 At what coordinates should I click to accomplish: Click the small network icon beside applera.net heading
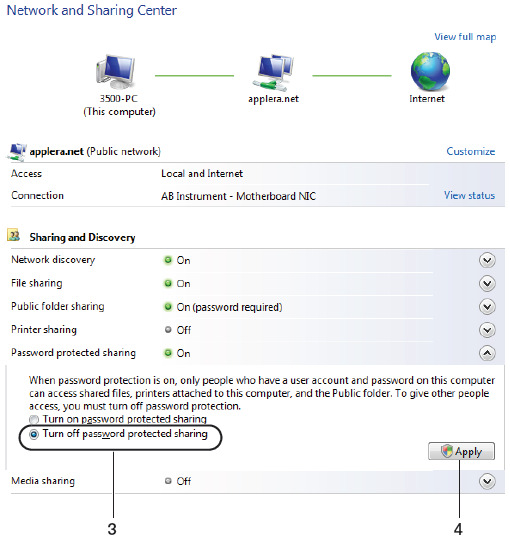16,152
